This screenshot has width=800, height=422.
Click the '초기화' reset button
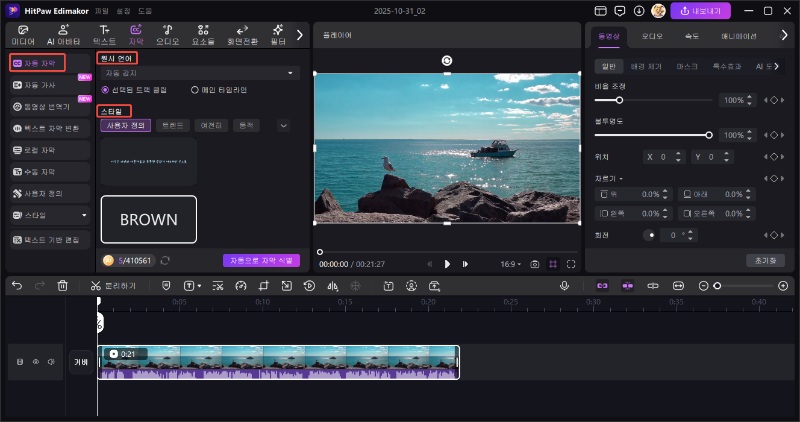pyautogui.click(x=766, y=260)
